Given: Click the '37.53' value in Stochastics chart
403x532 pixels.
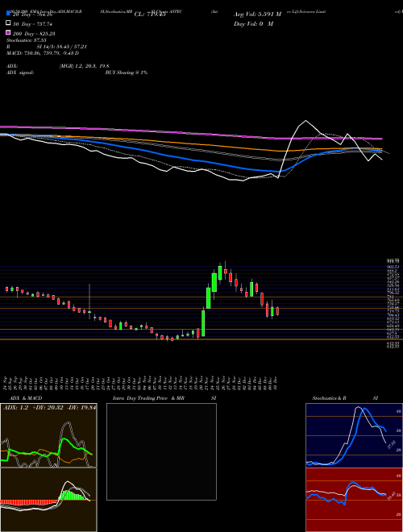Looking at the screenshot, I should pyautogui.click(x=392, y=444).
